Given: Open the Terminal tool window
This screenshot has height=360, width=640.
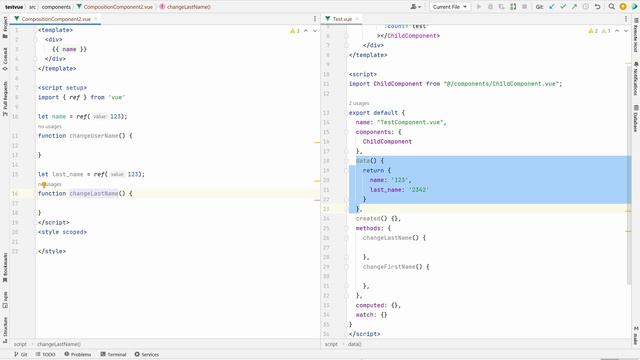Looking at the screenshot, I should [x=113, y=354].
